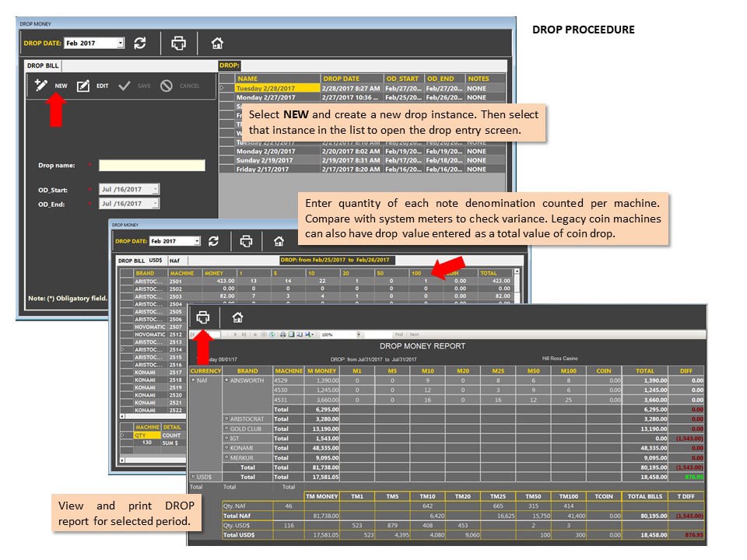
Task: Select NEW to create a drop instance
Action: [51, 86]
